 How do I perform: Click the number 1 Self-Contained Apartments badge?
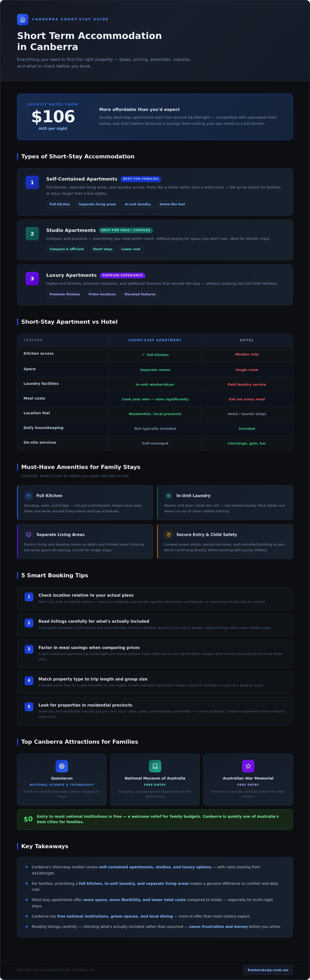click(32, 183)
